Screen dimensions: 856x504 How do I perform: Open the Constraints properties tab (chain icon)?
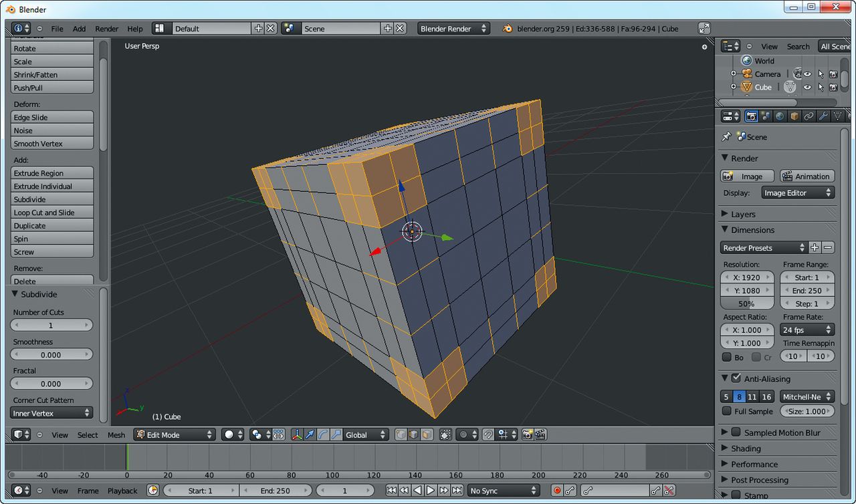[x=809, y=116]
